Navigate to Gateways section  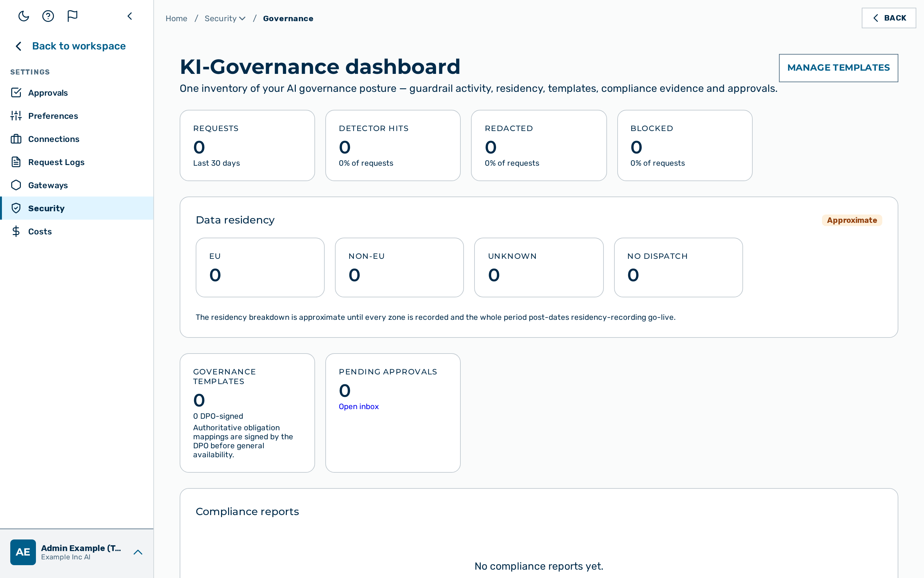77,185
